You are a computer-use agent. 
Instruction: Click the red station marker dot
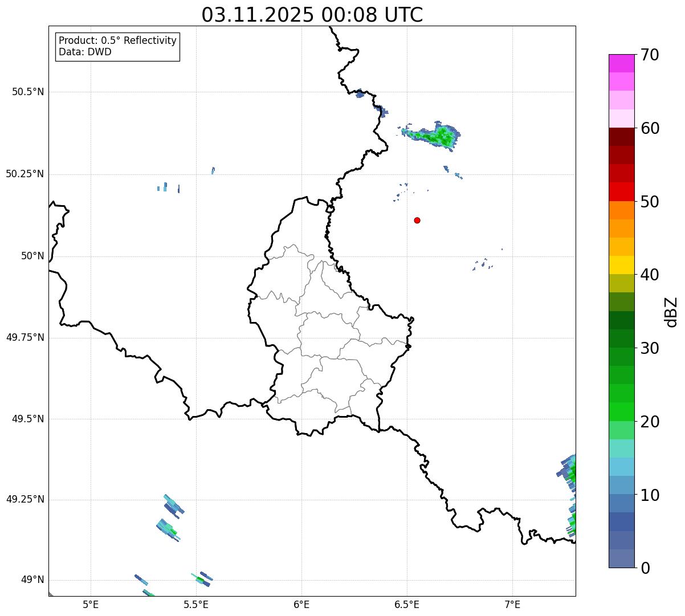tap(417, 220)
